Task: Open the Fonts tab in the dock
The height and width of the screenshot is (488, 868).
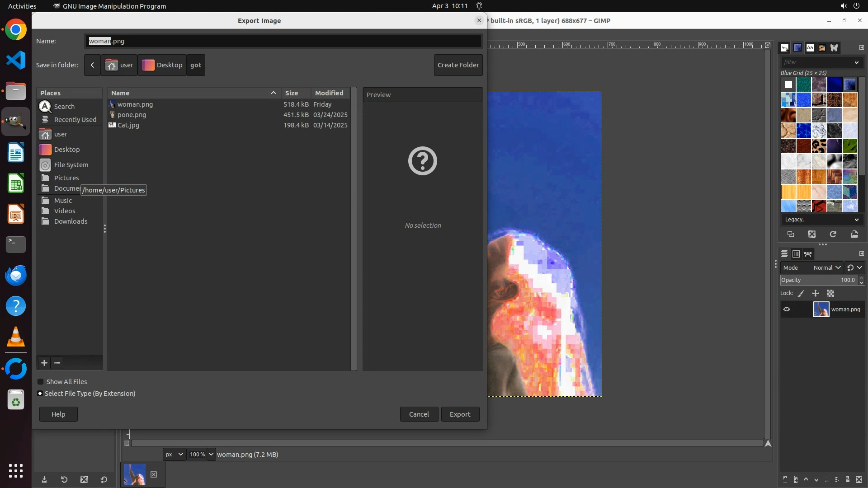Action: tap(810, 48)
